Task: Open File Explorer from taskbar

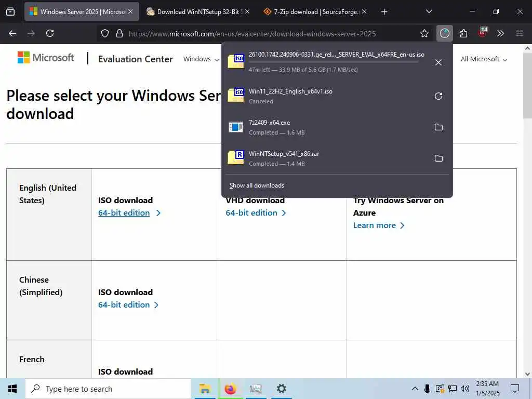Action: coord(205,389)
